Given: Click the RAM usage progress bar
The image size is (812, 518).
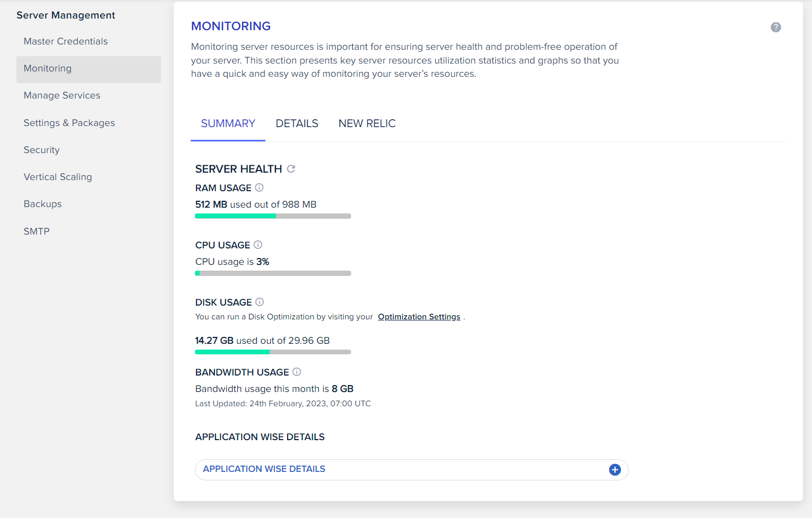Looking at the screenshot, I should tap(273, 216).
